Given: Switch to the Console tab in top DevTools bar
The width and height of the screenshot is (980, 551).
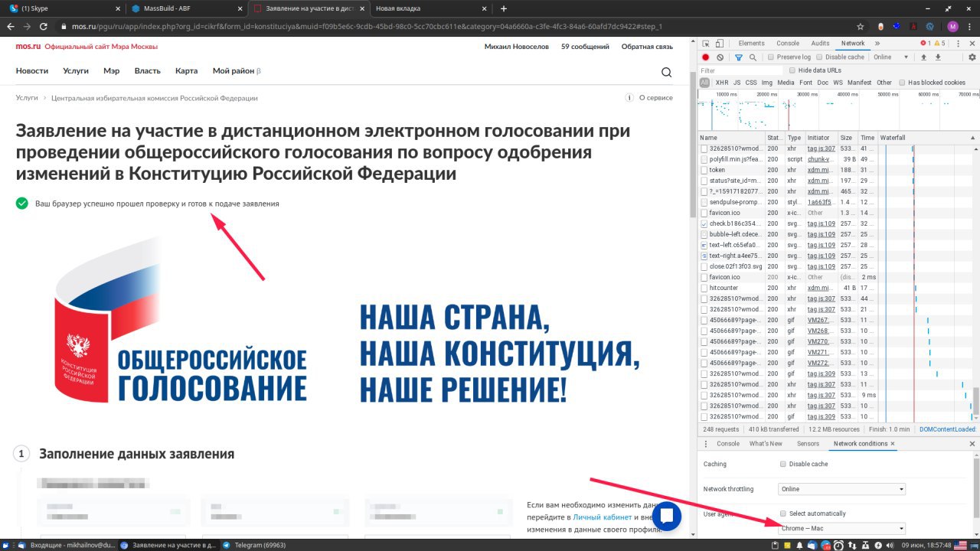Looking at the screenshot, I should pyautogui.click(x=788, y=44).
